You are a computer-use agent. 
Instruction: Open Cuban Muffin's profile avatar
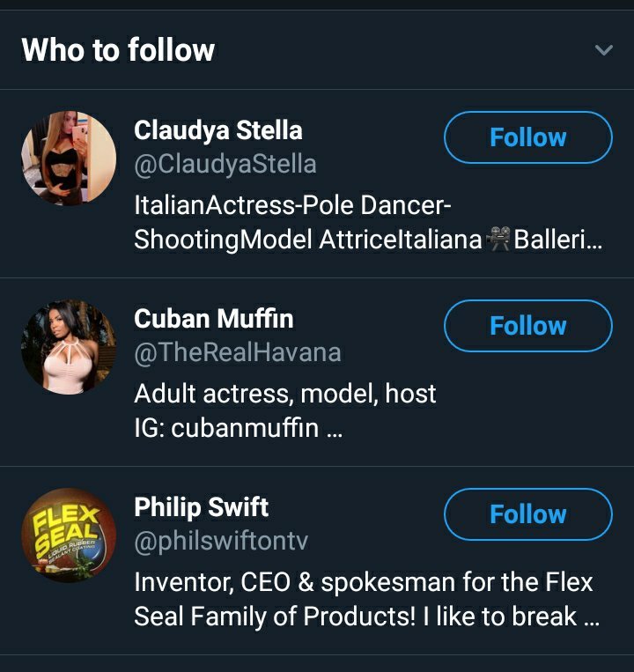[69, 347]
